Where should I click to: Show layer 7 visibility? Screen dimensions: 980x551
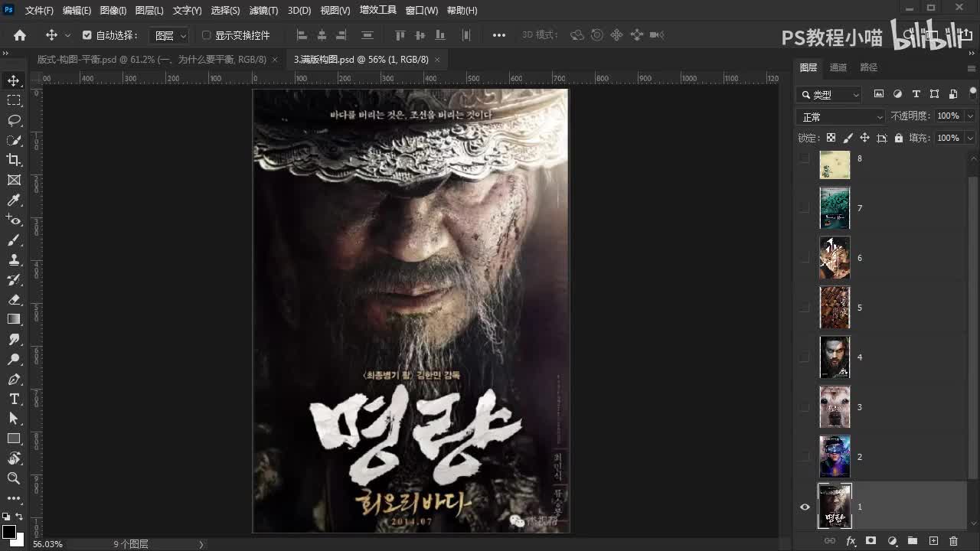[x=805, y=208]
